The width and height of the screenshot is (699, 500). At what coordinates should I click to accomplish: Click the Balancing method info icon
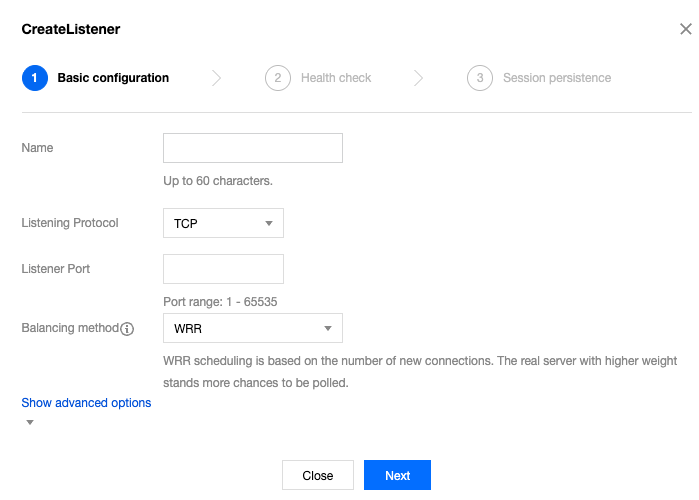[x=127, y=329]
